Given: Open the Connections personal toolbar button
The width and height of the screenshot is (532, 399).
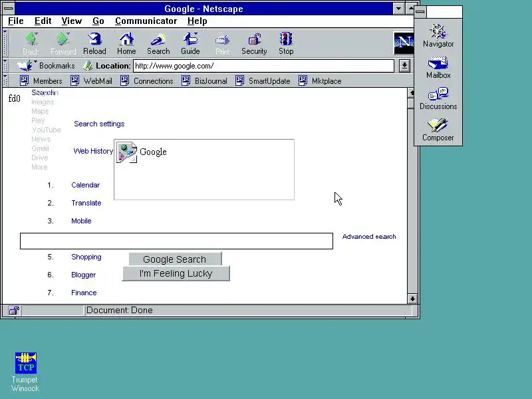Looking at the screenshot, I should pyautogui.click(x=146, y=80).
